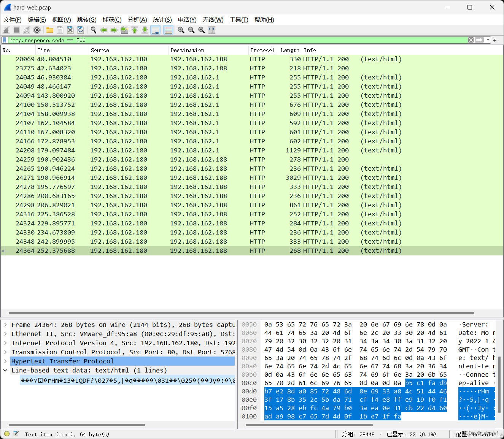Close the capture file with X icon
The image size is (504, 439).
point(70,30)
